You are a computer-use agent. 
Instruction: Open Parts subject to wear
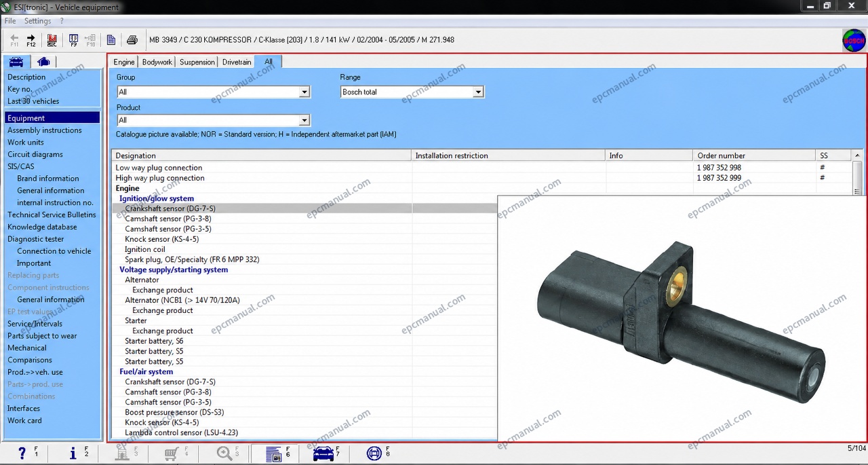(x=42, y=336)
